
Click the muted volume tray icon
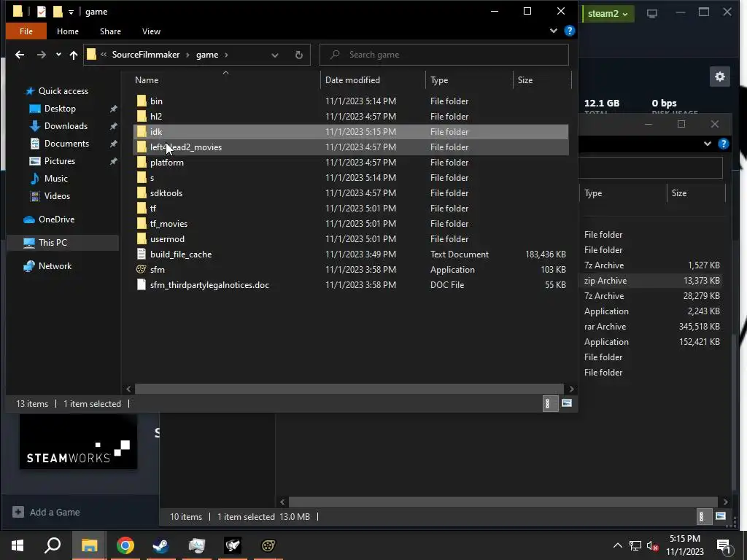pos(652,545)
